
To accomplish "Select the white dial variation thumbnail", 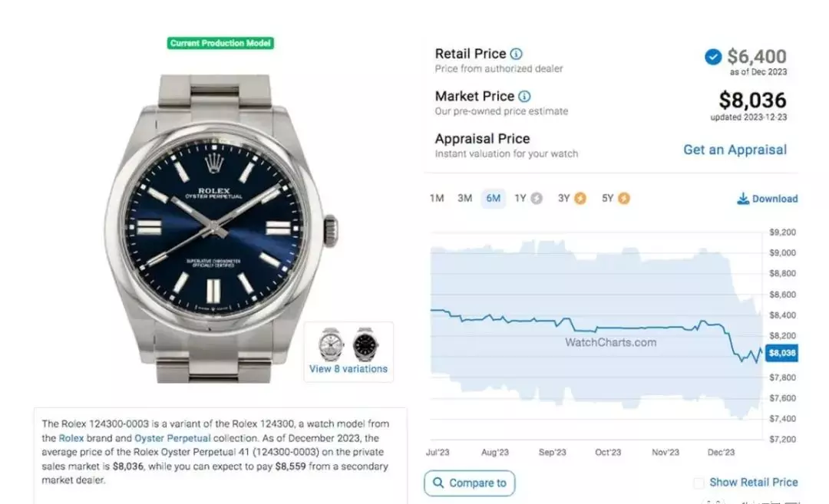I will pyautogui.click(x=331, y=344).
